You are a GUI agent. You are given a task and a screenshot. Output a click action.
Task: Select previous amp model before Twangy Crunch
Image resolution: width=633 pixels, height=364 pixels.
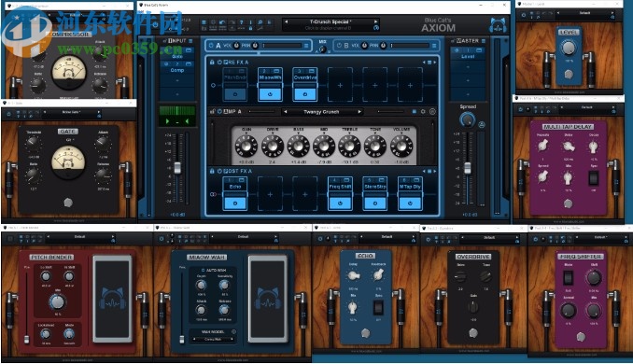286,112
